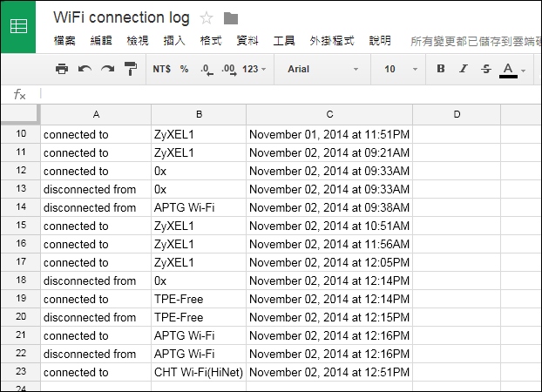Open the 外掛程式 menu

click(332, 41)
